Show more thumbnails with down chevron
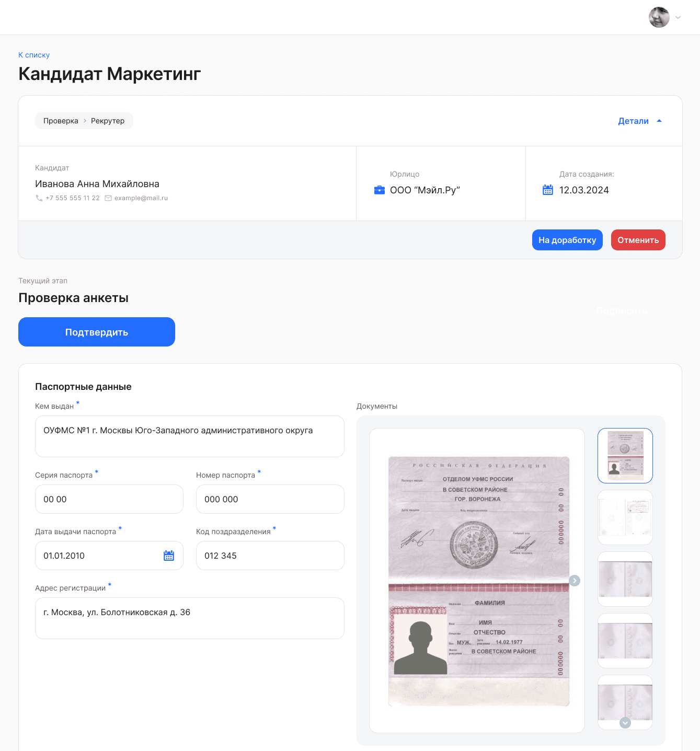 coord(625,723)
